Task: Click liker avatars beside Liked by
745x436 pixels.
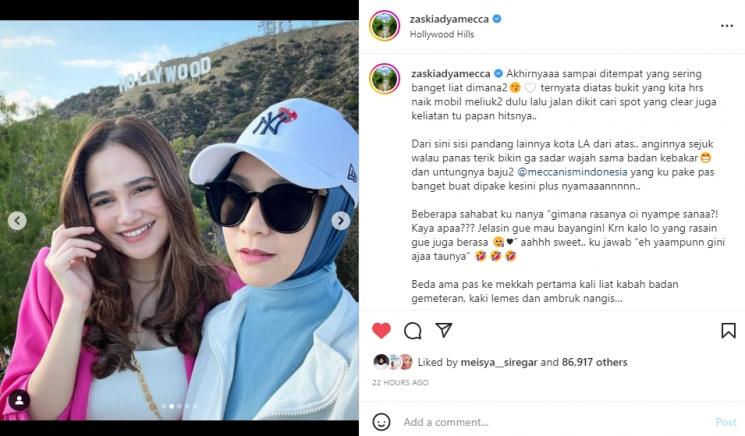Action: pos(393,362)
